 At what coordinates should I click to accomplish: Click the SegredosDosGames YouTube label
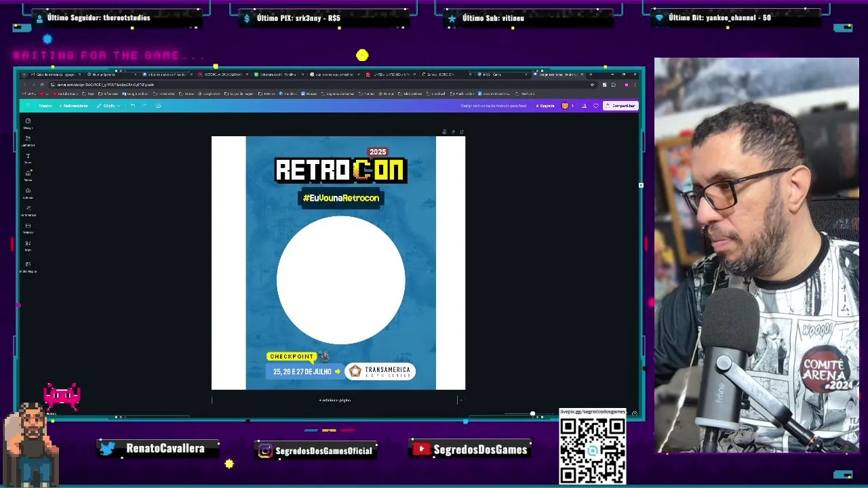pyautogui.click(x=480, y=449)
